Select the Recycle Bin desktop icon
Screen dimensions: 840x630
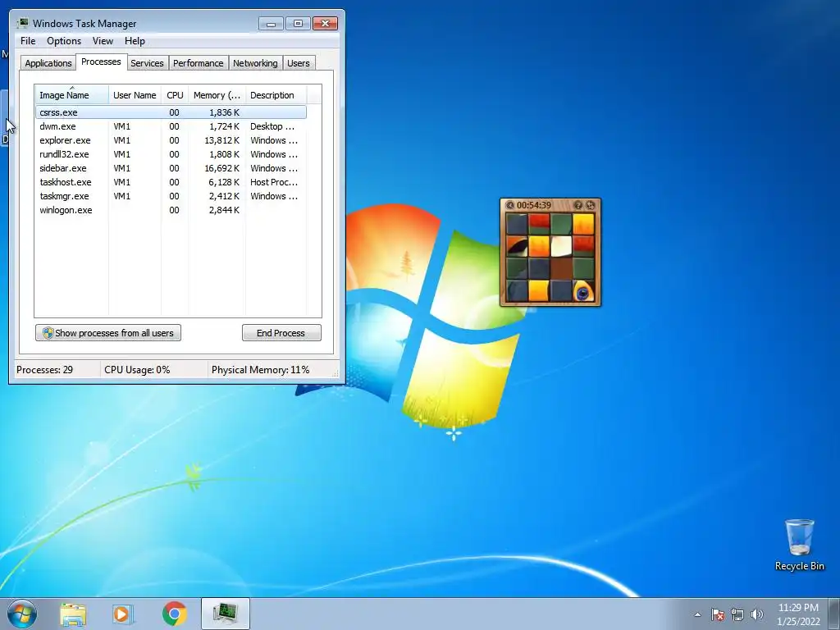799,545
